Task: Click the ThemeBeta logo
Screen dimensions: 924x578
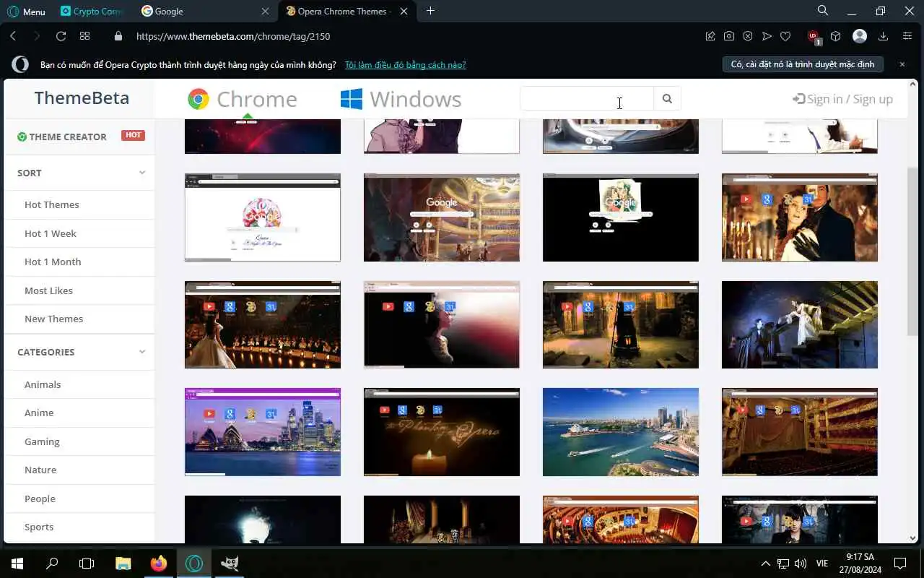Action: point(82,98)
